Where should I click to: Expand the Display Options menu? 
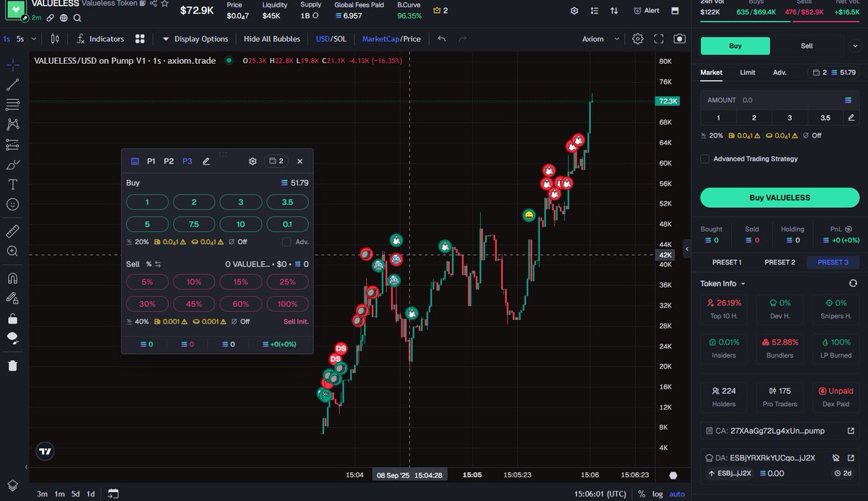point(195,39)
